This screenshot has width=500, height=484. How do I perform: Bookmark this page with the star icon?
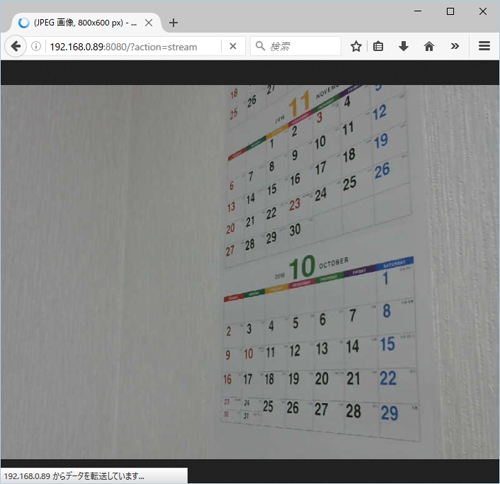pos(356,46)
